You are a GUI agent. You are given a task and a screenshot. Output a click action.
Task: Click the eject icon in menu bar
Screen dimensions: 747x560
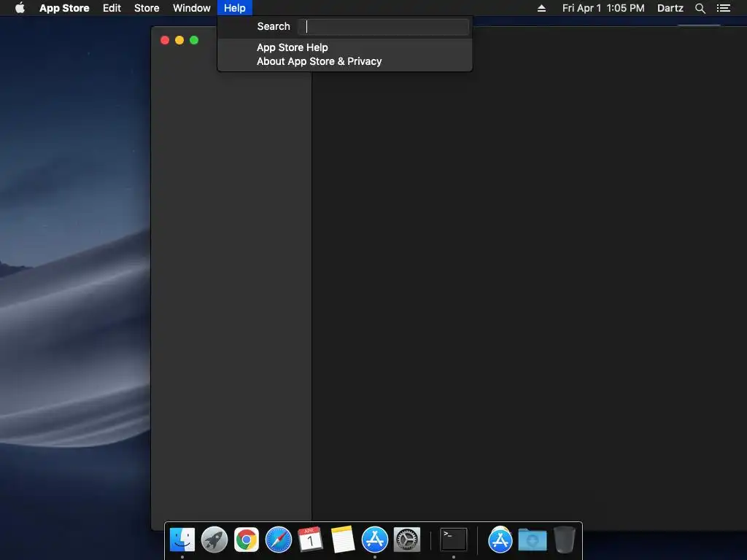click(542, 8)
